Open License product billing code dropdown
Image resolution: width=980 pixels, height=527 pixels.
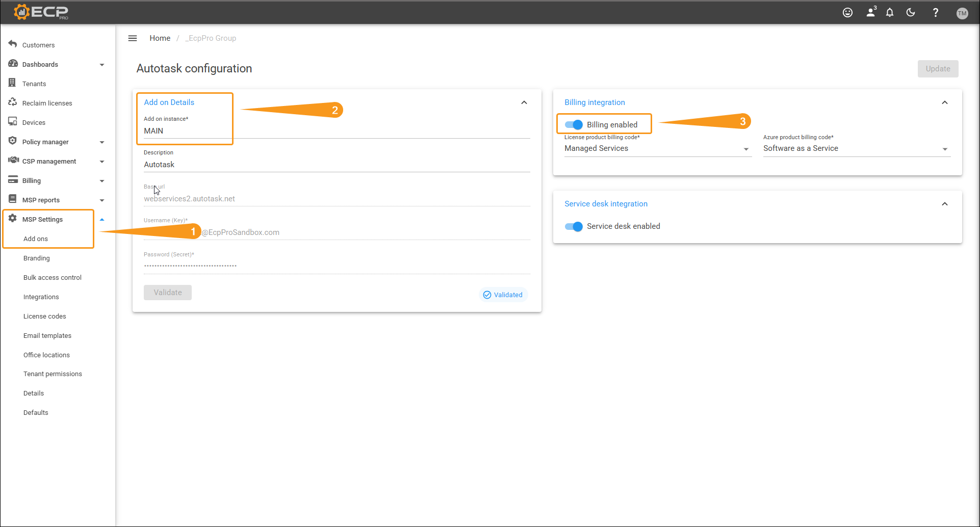(657, 148)
